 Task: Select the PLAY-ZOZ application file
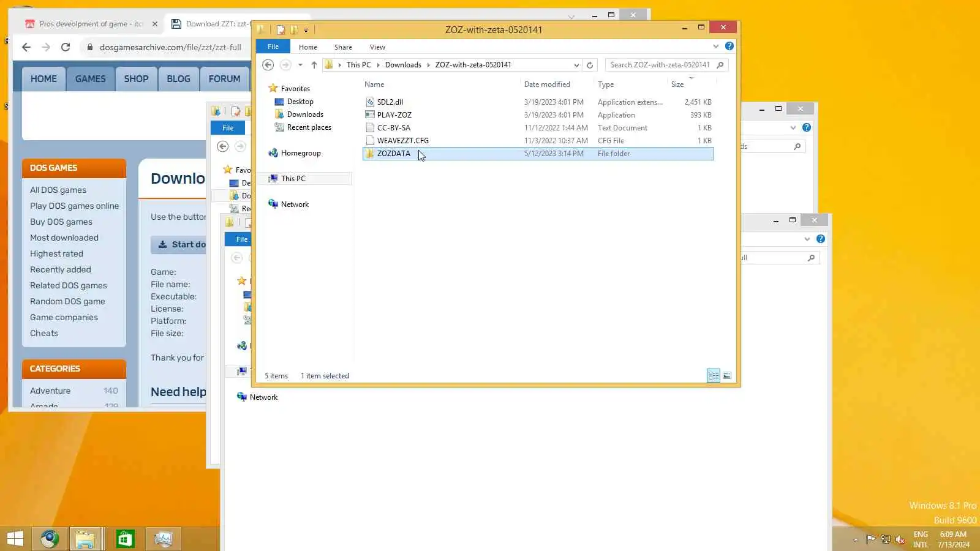click(x=538, y=115)
